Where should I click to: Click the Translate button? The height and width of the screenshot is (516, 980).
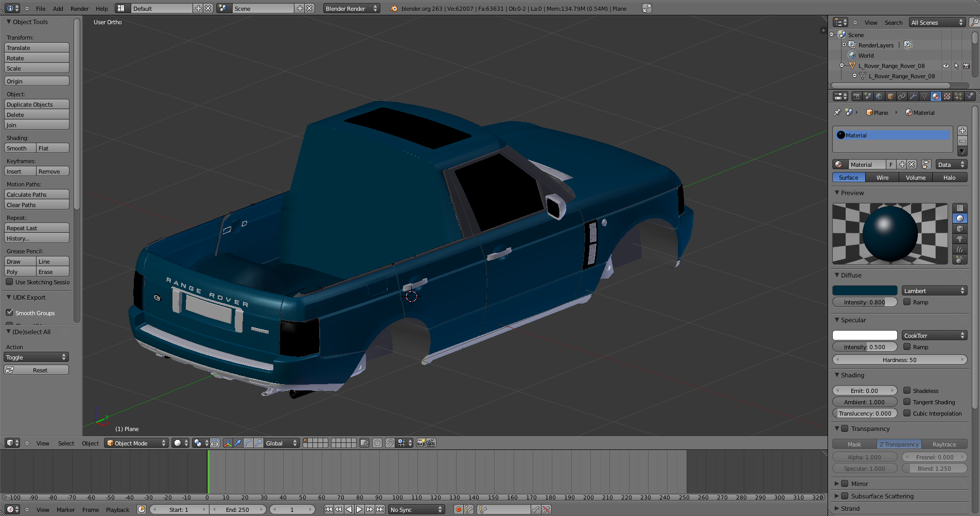(37, 47)
